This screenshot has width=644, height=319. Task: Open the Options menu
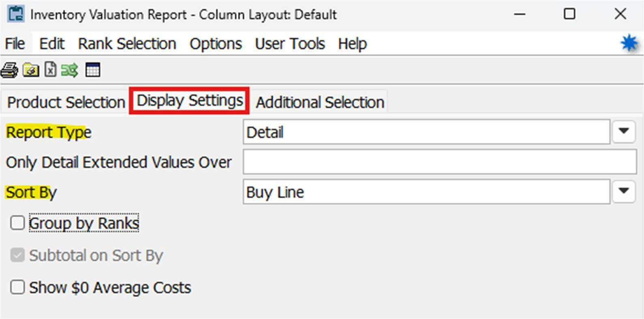[216, 44]
